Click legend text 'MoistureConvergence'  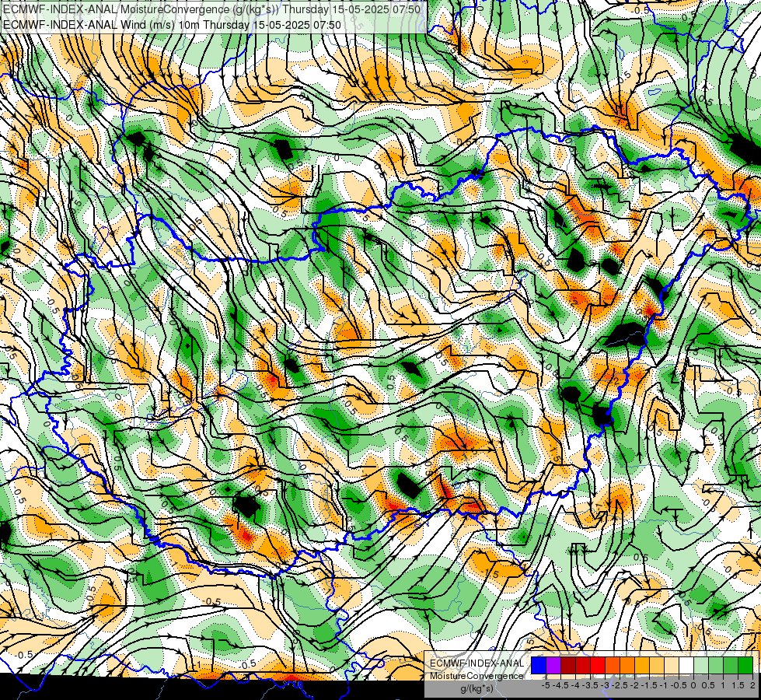(476, 676)
